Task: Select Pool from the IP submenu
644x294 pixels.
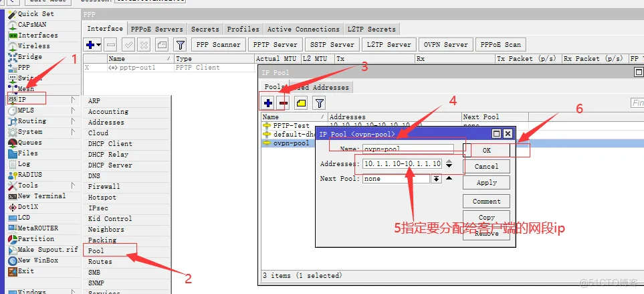Action: pos(96,251)
